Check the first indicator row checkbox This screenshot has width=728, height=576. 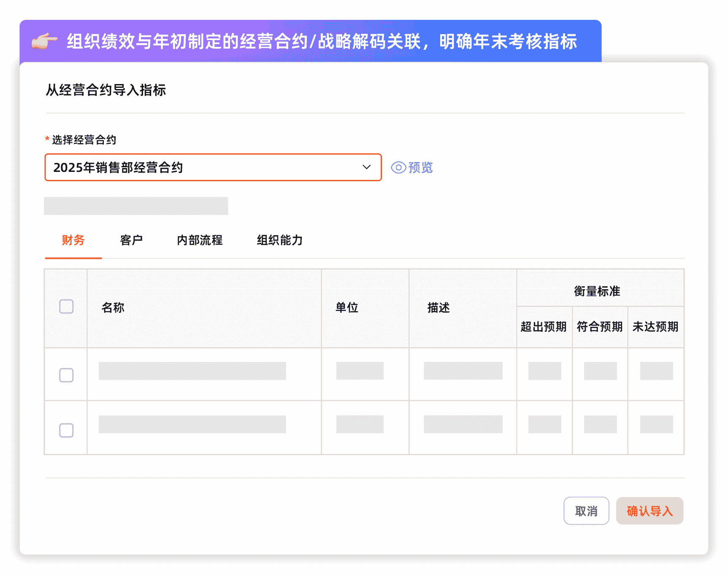pyautogui.click(x=66, y=375)
